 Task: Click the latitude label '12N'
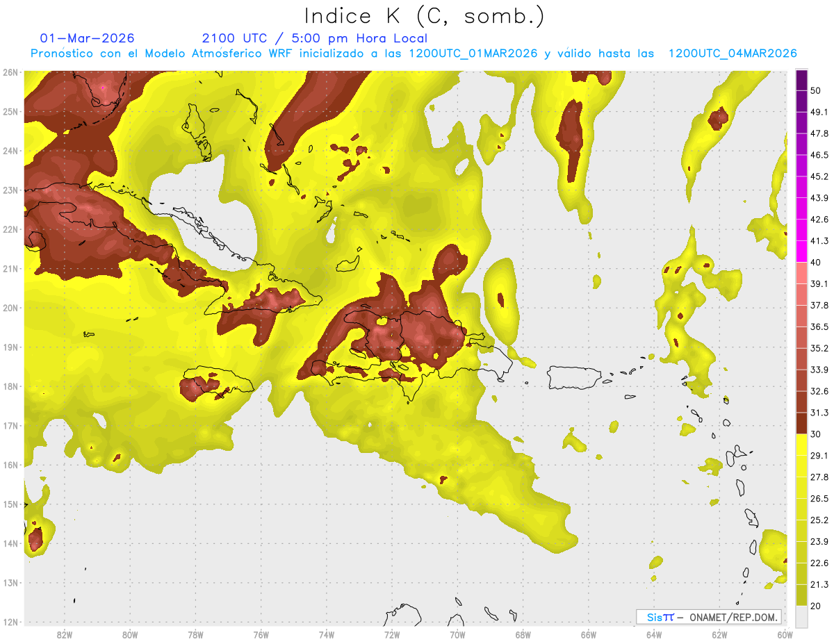coord(10,622)
